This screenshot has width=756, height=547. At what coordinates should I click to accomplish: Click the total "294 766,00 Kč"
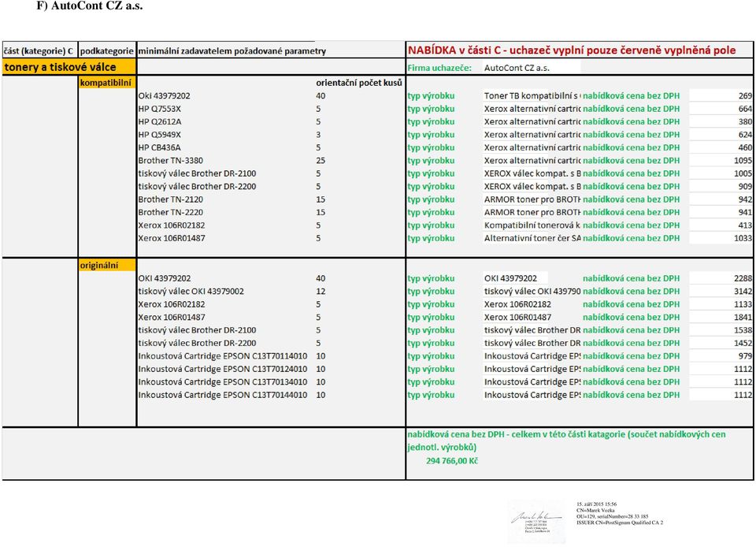[452, 461]
